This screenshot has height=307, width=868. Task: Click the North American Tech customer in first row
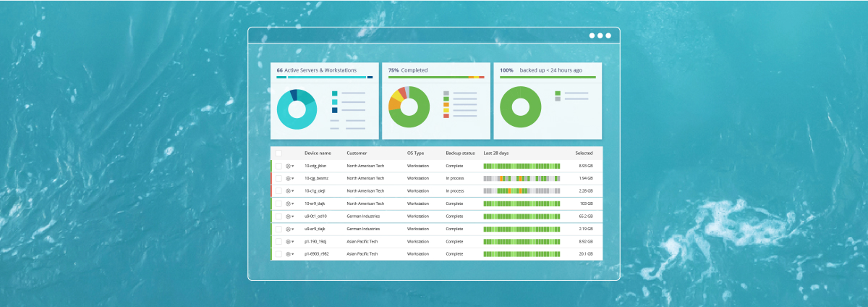point(365,166)
